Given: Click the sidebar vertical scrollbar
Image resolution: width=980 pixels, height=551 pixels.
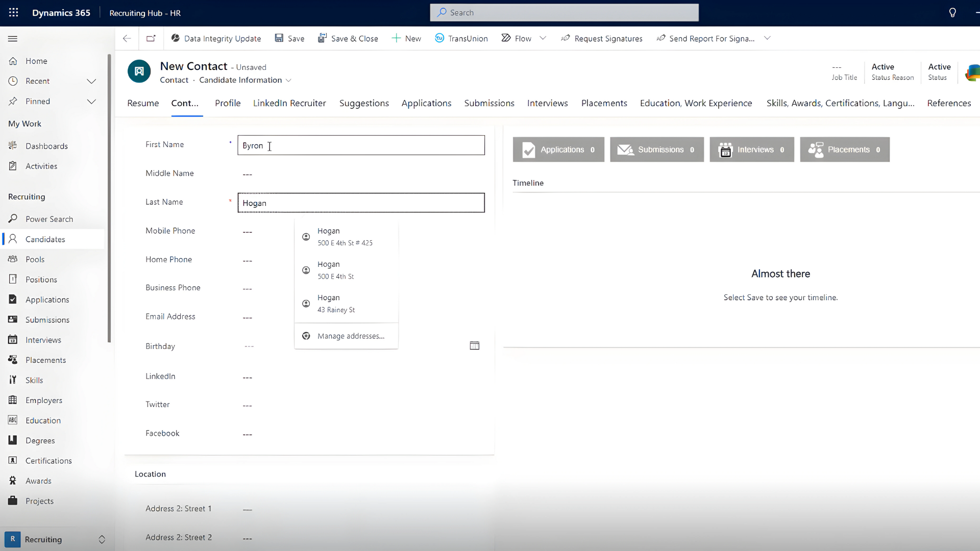Looking at the screenshot, I should (109, 198).
